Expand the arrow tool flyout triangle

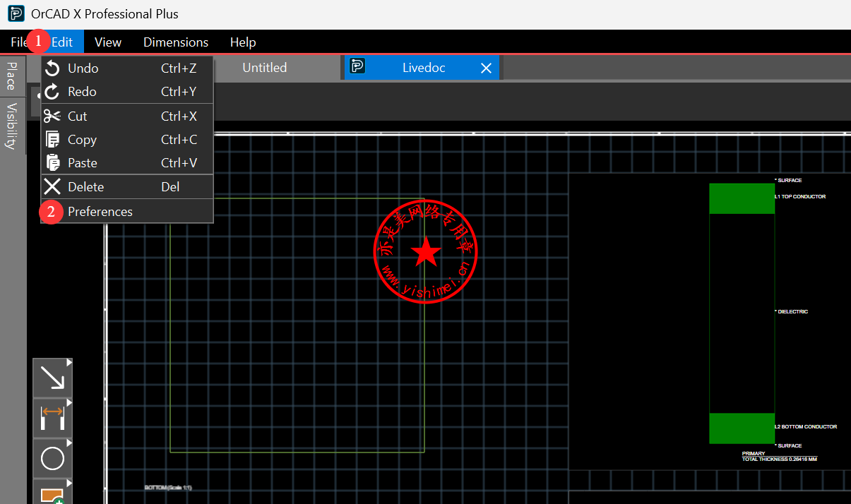tap(69, 363)
